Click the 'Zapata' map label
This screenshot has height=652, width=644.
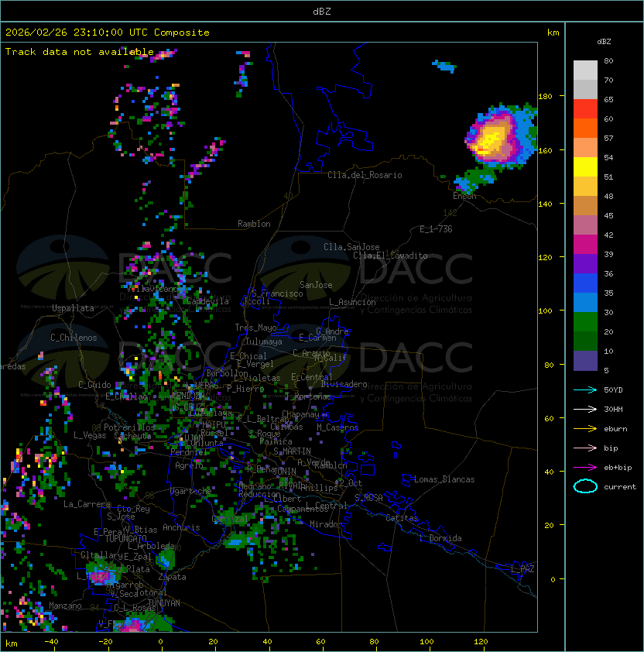[x=172, y=577]
